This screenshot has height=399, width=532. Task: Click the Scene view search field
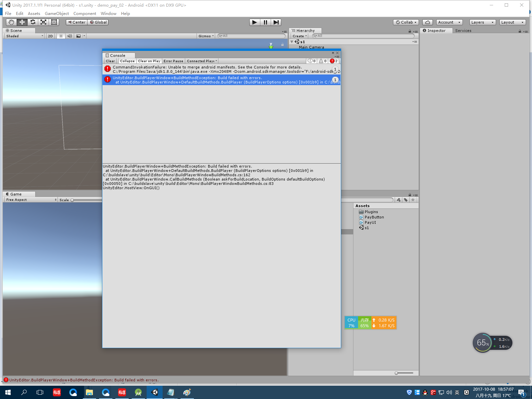(251, 36)
